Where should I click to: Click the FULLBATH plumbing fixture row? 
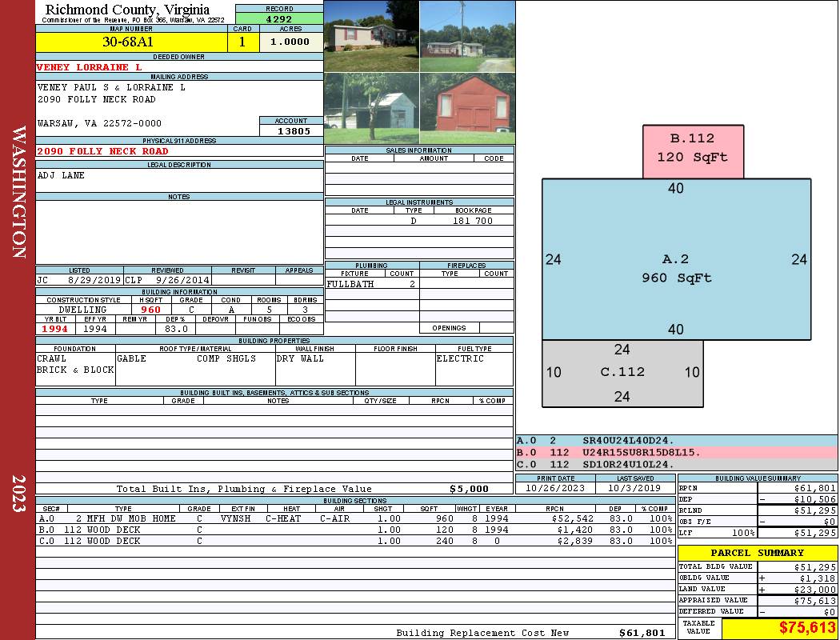(x=372, y=284)
